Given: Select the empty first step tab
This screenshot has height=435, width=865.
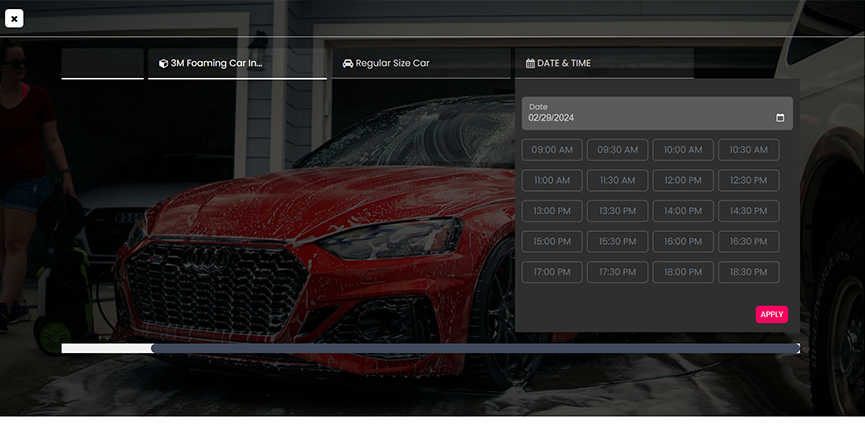Looking at the screenshot, I should [102, 63].
